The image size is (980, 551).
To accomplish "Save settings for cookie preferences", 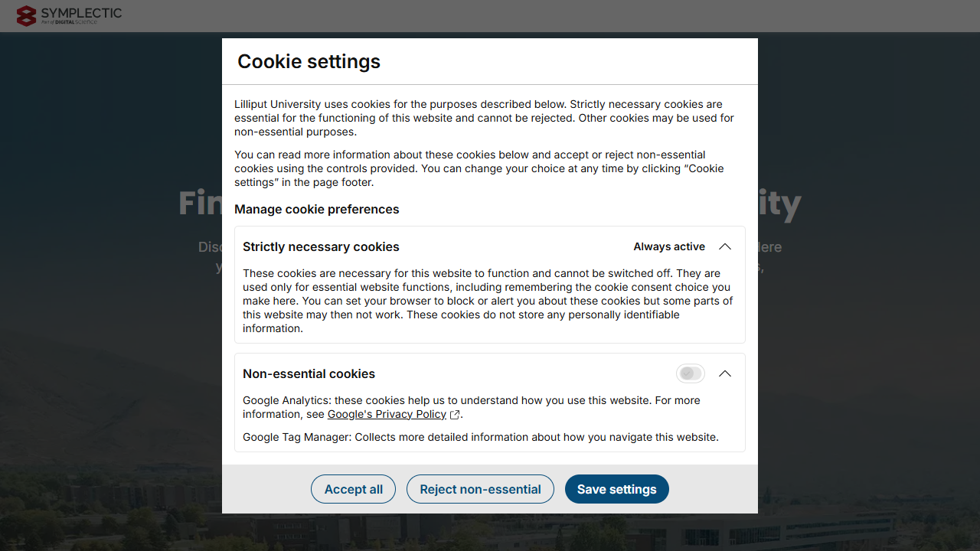I will pyautogui.click(x=616, y=489).
